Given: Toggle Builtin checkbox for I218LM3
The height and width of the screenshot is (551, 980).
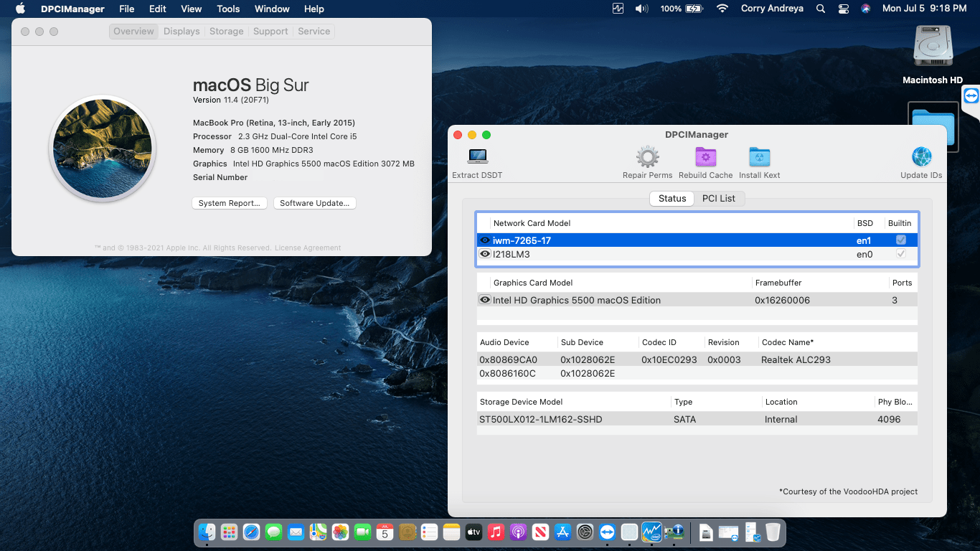Looking at the screenshot, I should [901, 254].
